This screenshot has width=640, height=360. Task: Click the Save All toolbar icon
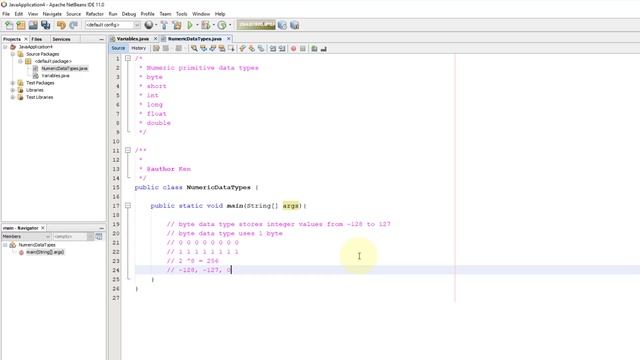tap(45, 25)
